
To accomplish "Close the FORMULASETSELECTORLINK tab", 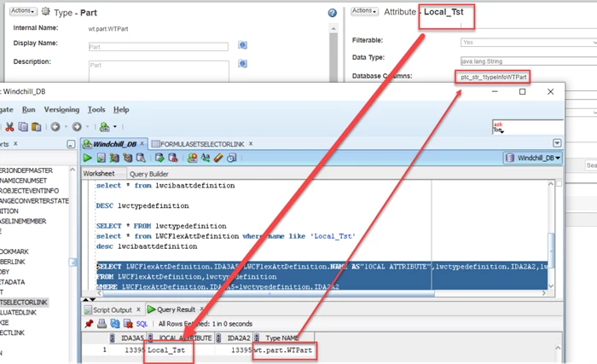I will coord(251,143).
